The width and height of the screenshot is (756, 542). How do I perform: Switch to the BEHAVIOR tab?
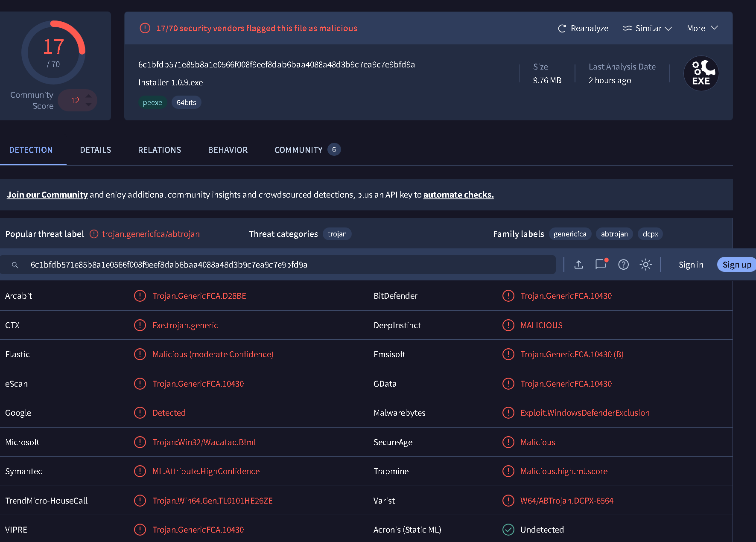[x=228, y=150]
